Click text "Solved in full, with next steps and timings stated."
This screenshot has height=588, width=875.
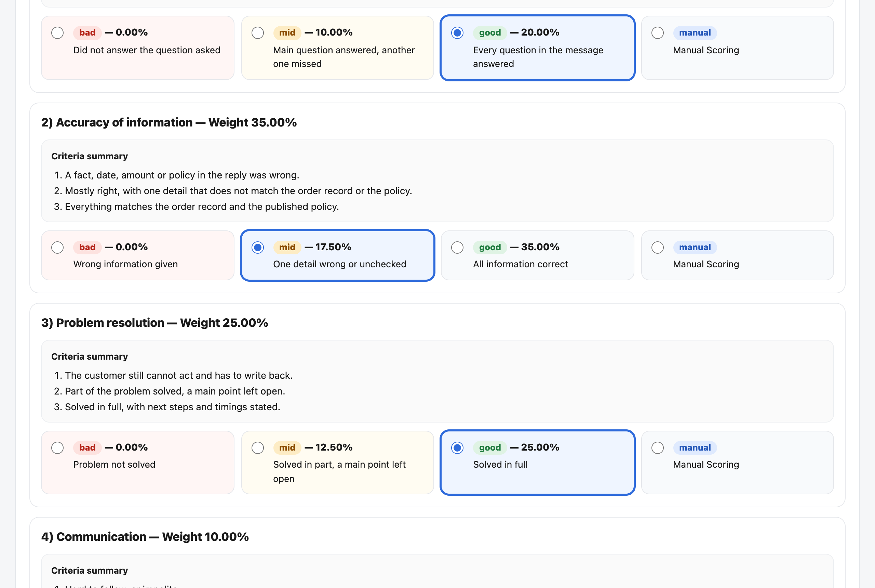[173, 407]
